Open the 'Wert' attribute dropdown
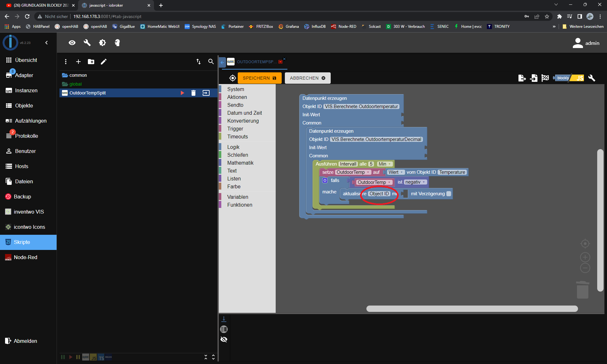The height and width of the screenshot is (364, 607). tap(396, 172)
